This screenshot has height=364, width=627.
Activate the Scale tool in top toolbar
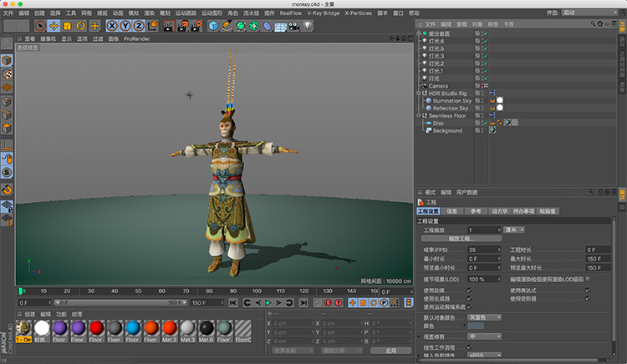(67, 26)
